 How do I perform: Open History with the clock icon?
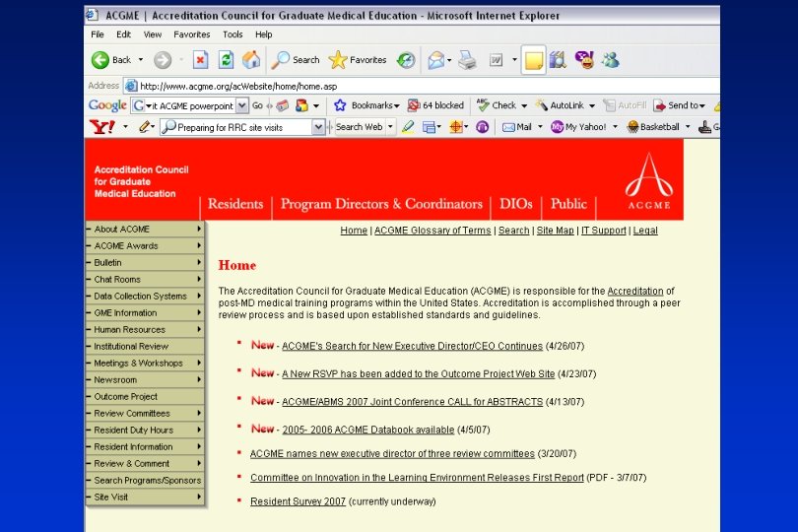pyautogui.click(x=406, y=60)
